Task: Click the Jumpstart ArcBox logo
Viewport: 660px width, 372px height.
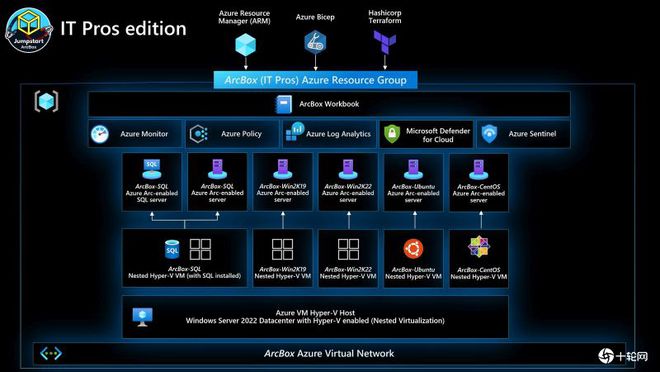Action: pos(29,29)
